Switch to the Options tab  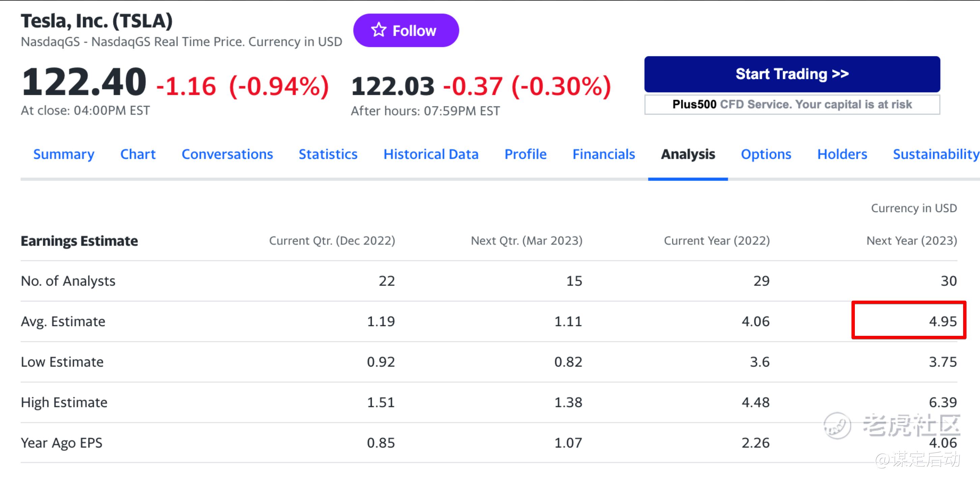766,154
